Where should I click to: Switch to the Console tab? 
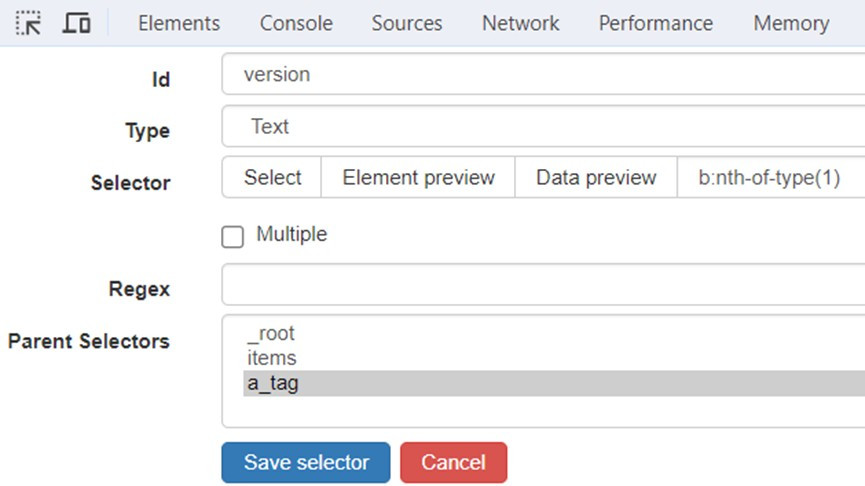pyautogui.click(x=296, y=23)
